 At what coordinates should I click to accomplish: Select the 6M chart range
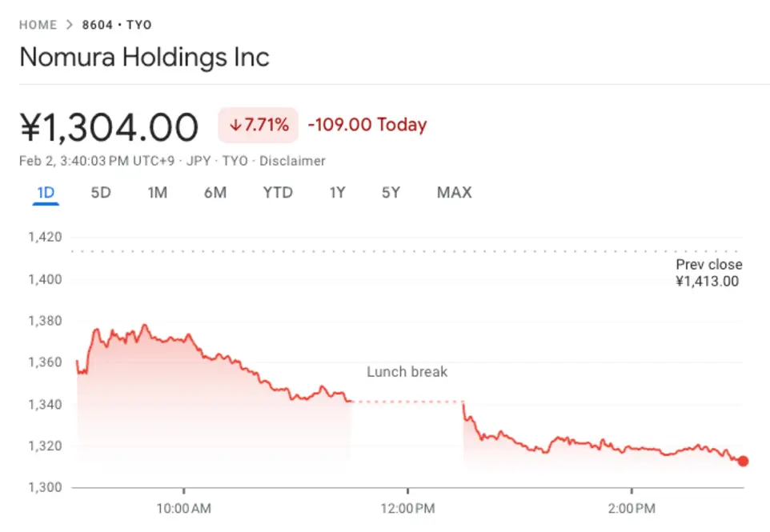[215, 192]
